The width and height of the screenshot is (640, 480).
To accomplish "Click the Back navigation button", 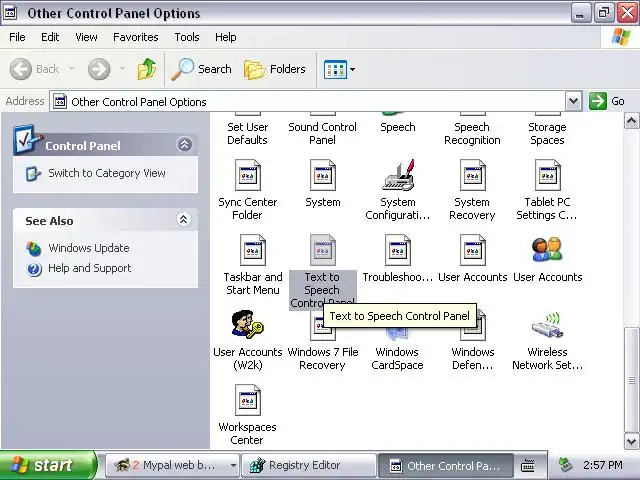I will (x=35, y=69).
